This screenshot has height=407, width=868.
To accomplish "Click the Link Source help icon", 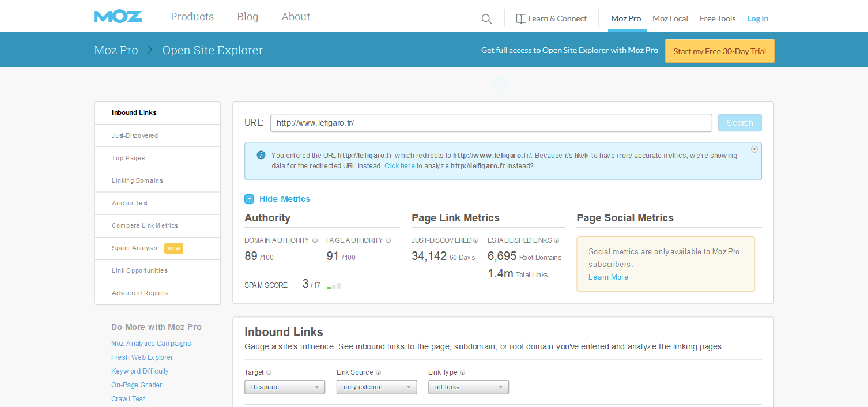I will click(378, 372).
